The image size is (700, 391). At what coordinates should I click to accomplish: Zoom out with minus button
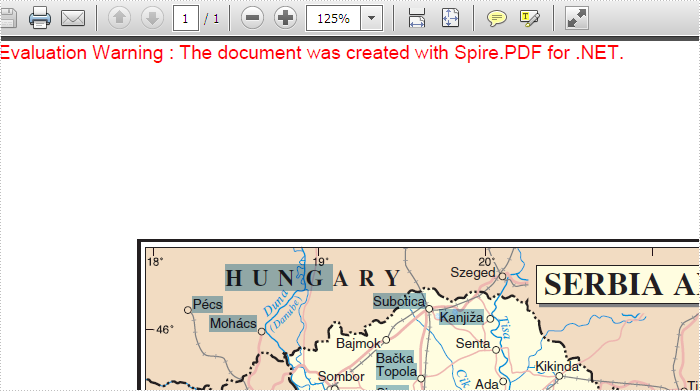[x=252, y=18]
